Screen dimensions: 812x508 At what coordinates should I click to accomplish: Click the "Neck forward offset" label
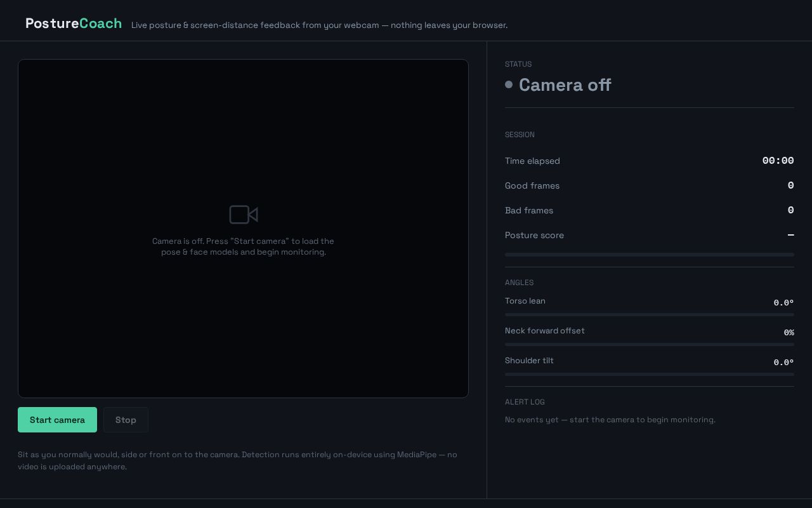pos(545,331)
